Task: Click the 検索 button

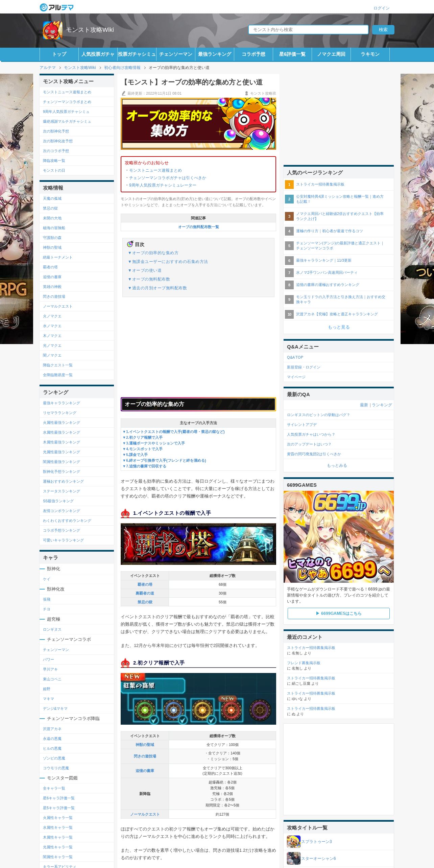Action: tap(383, 30)
